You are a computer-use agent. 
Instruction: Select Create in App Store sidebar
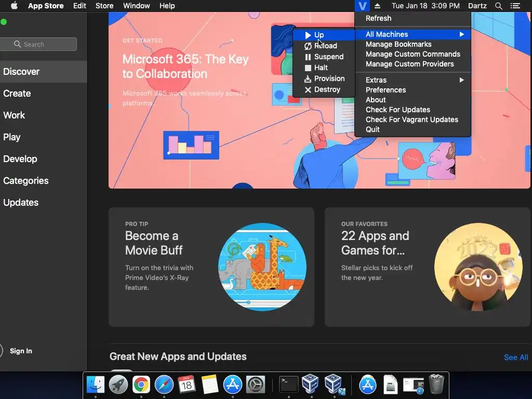(x=44, y=94)
